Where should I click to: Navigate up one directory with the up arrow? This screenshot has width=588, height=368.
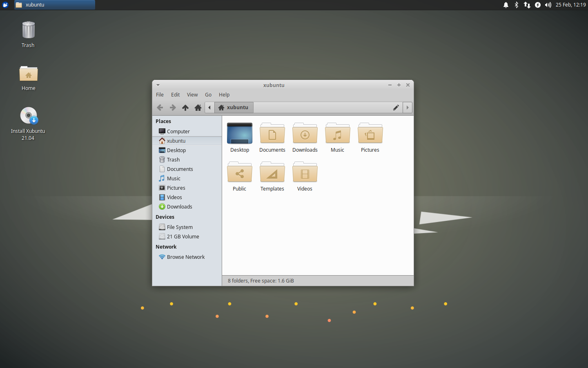tap(185, 107)
